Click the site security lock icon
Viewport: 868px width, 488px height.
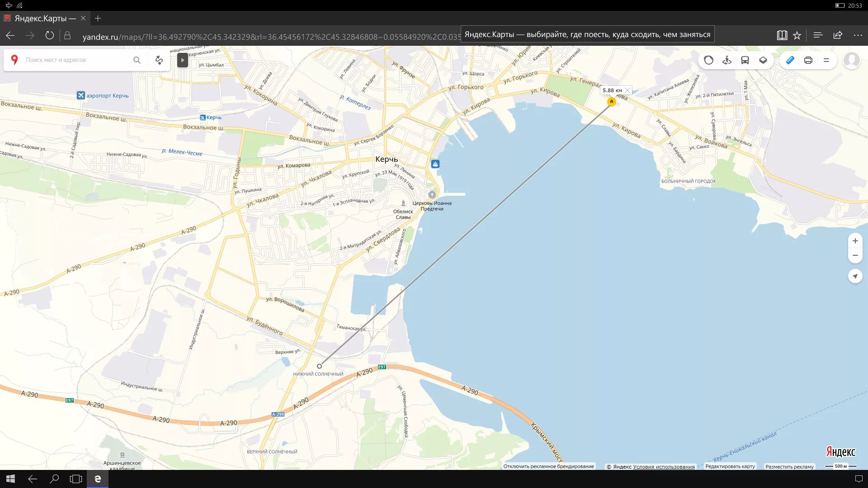[x=67, y=35]
